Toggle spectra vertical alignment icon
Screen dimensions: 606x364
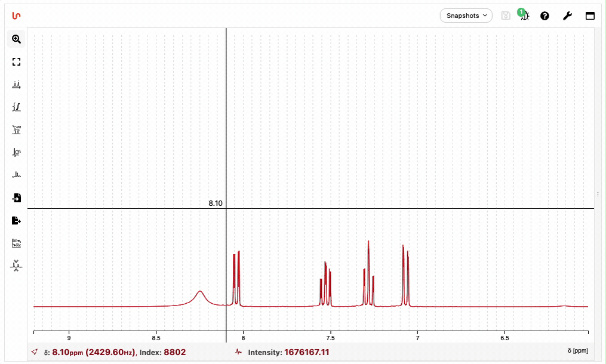16,265
